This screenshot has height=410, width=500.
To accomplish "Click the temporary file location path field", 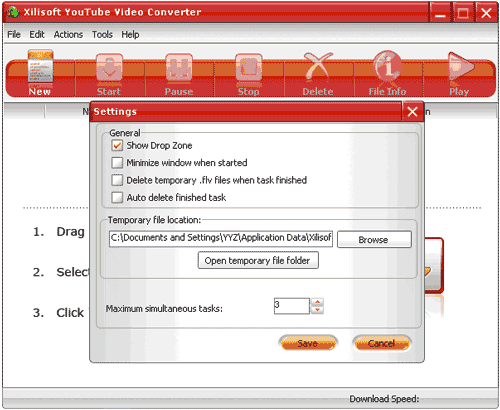I will pos(221,239).
